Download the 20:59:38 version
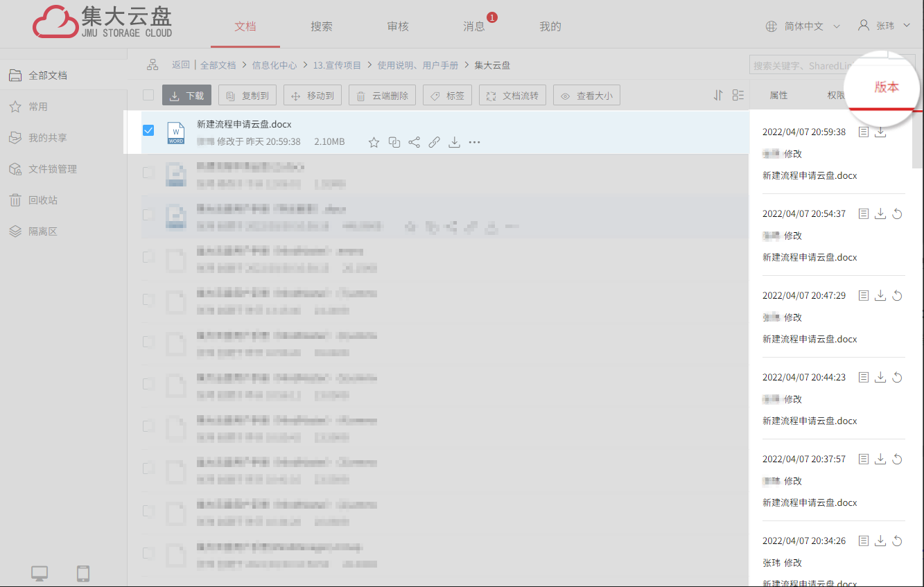924x587 pixels. point(880,132)
